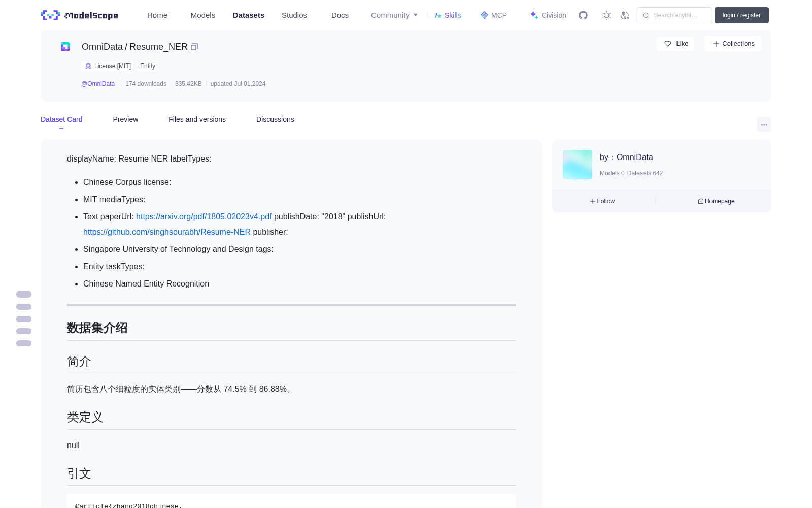
Task: Open the arxiv.org paper PDF link
Action: [x=204, y=217]
